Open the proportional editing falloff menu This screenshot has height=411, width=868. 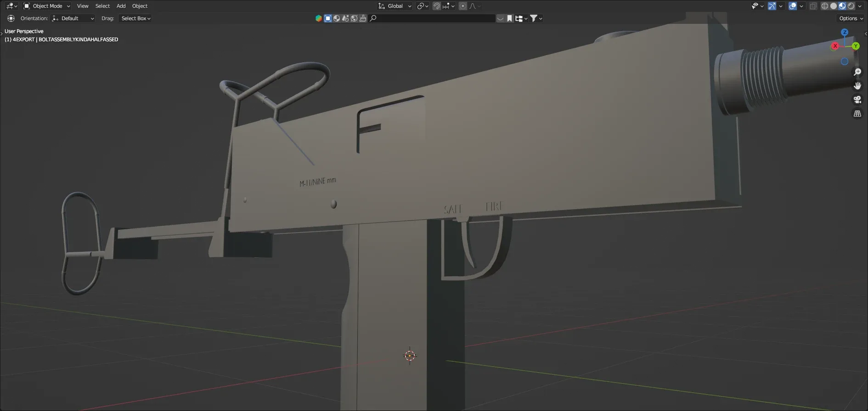click(x=474, y=6)
